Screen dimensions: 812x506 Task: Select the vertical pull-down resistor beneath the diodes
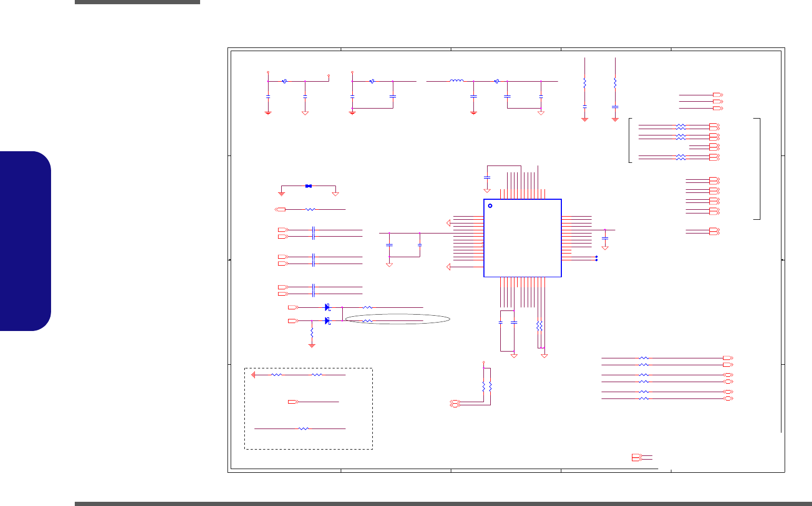(x=312, y=334)
